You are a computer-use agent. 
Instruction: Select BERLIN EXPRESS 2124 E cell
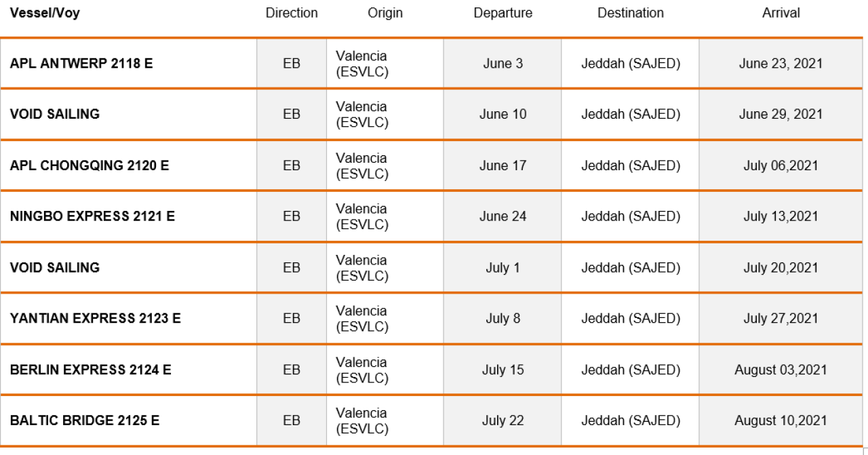pos(128,370)
